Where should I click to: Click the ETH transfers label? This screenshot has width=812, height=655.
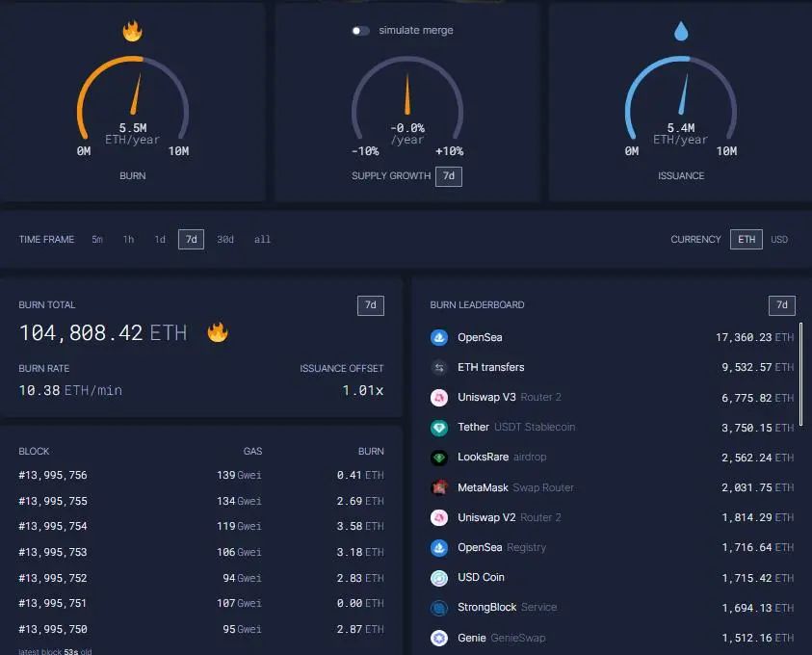pyautogui.click(x=491, y=368)
